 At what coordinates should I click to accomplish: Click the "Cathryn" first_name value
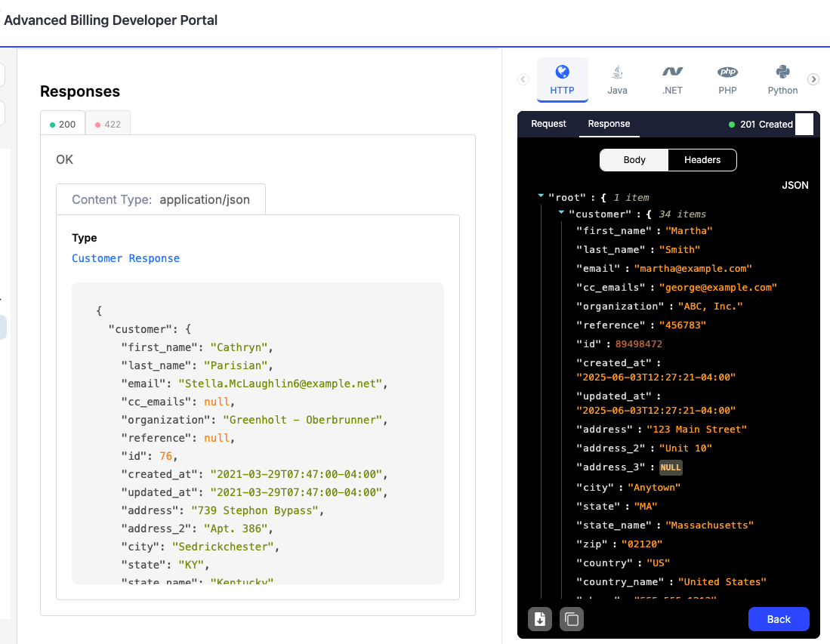(x=239, y=347)
